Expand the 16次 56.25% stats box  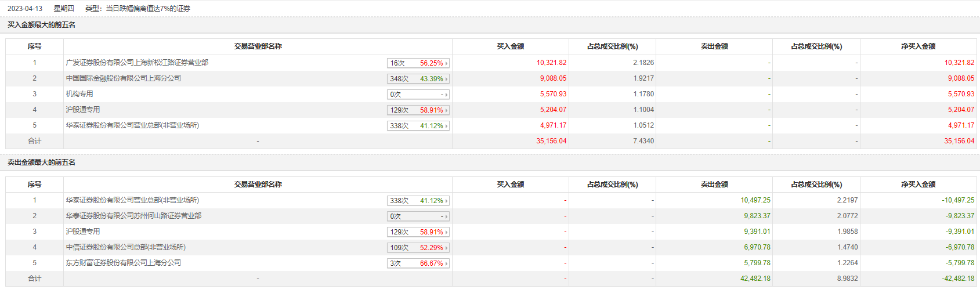coord(418,63)
